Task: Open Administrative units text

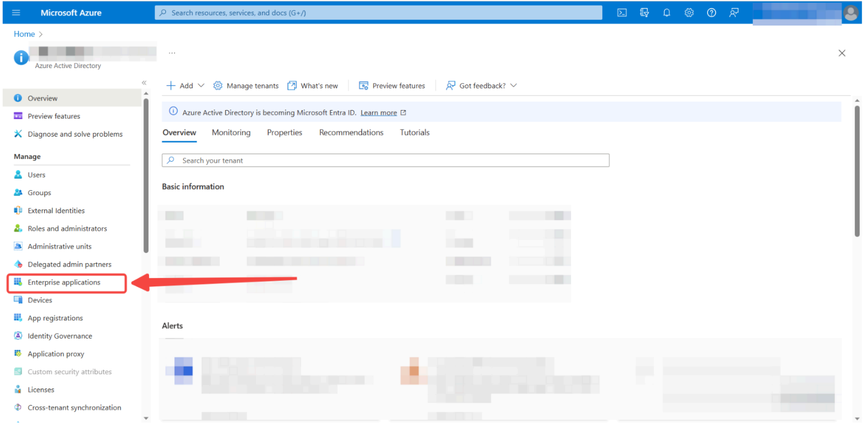Action: 59,246
